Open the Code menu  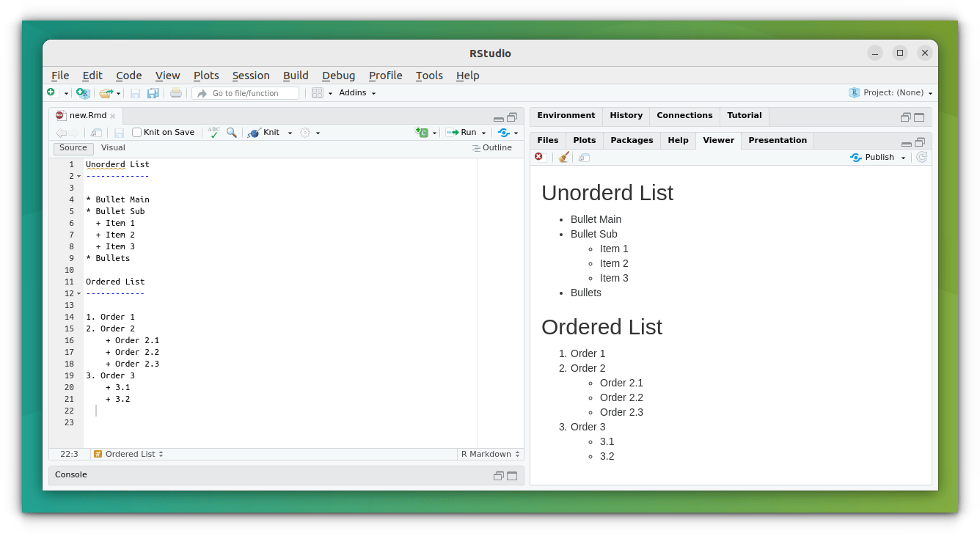129,76
